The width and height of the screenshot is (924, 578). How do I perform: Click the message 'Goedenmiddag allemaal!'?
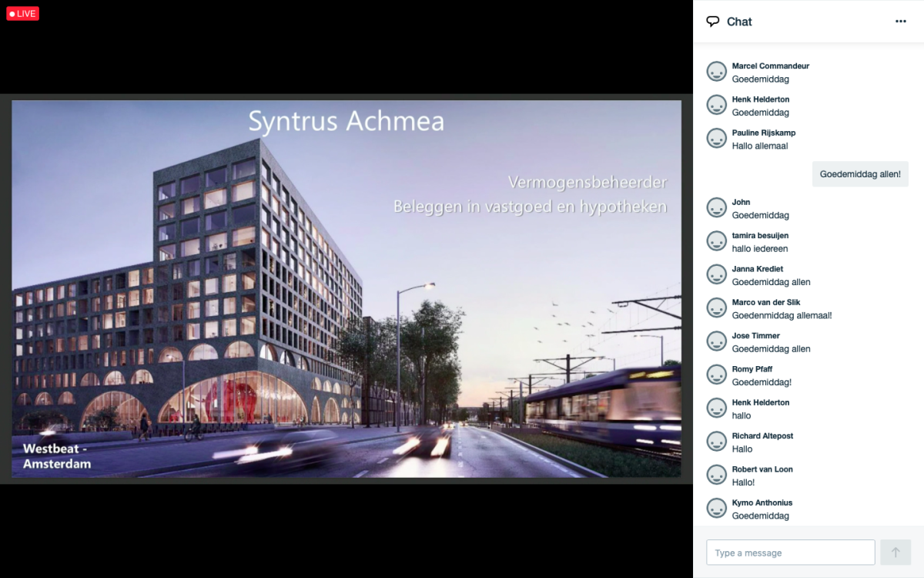pos(782,315)
